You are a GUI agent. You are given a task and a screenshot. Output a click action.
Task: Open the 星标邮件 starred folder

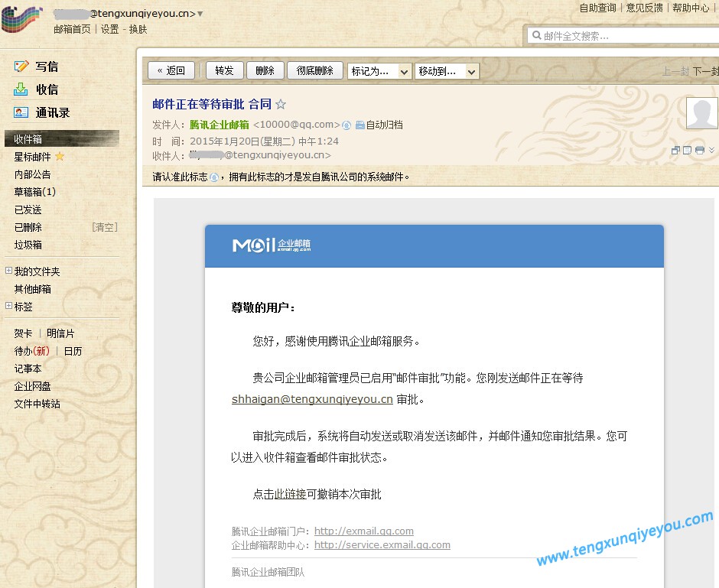32,158
